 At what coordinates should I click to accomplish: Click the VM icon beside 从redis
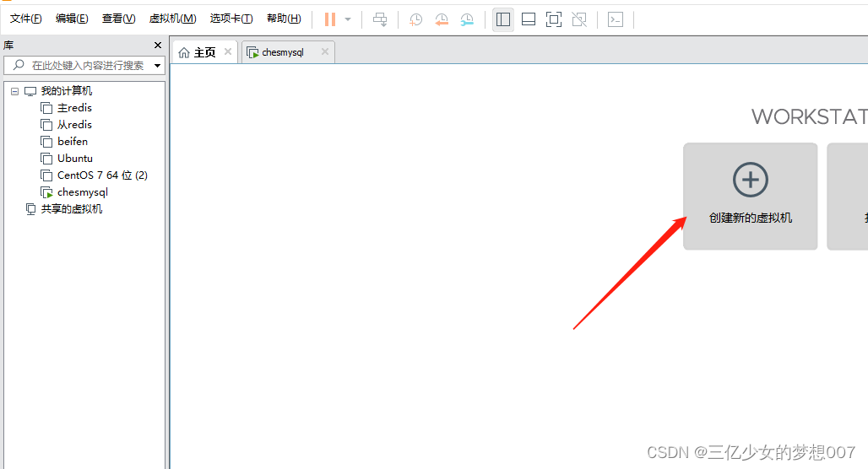[x=46, y=125]
